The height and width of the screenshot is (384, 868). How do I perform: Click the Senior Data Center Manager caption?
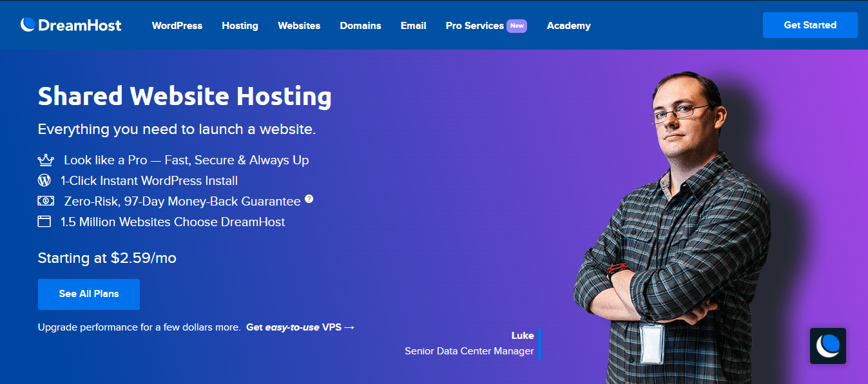(x=469, y=351)
